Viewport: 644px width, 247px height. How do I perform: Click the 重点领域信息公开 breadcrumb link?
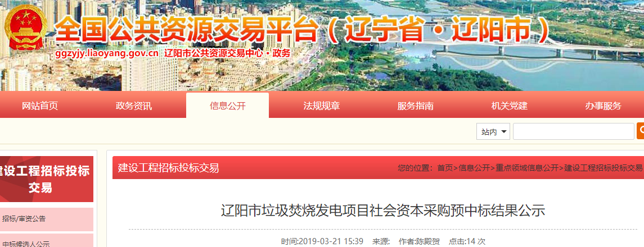pos(528,167)
